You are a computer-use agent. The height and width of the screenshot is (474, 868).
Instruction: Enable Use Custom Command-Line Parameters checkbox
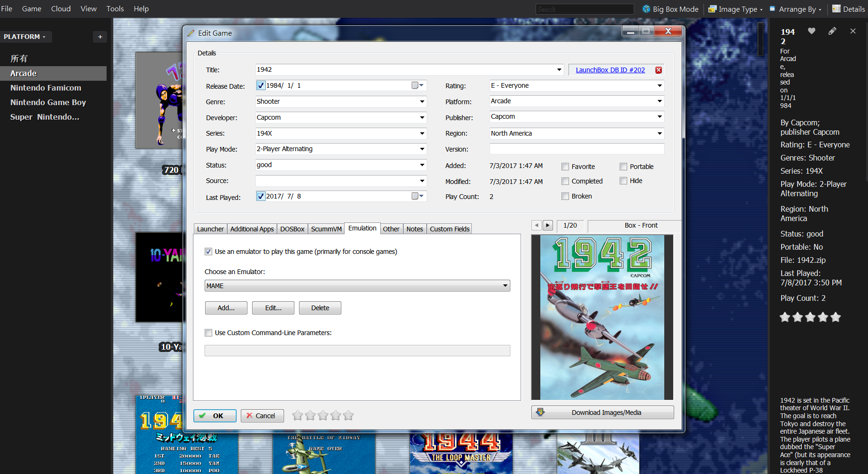208,333
